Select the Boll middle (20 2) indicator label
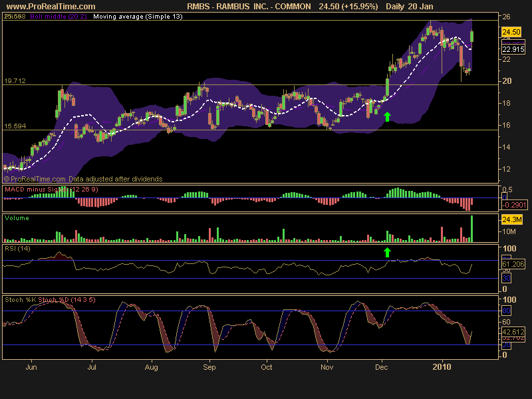Viewport: 532px width, 399px height. click(x=59, y=16)
